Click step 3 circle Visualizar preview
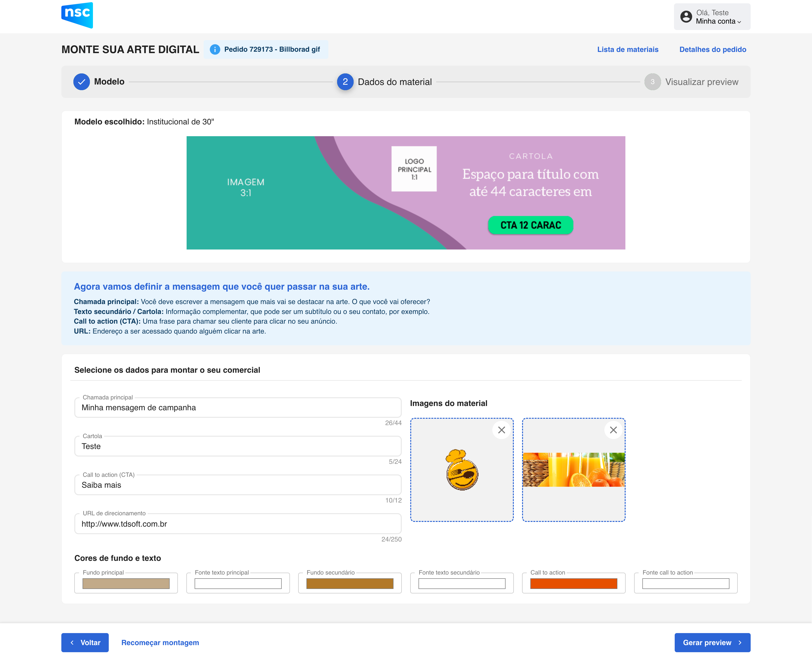Viewport: 812px width, 664px height. [652, 82]
